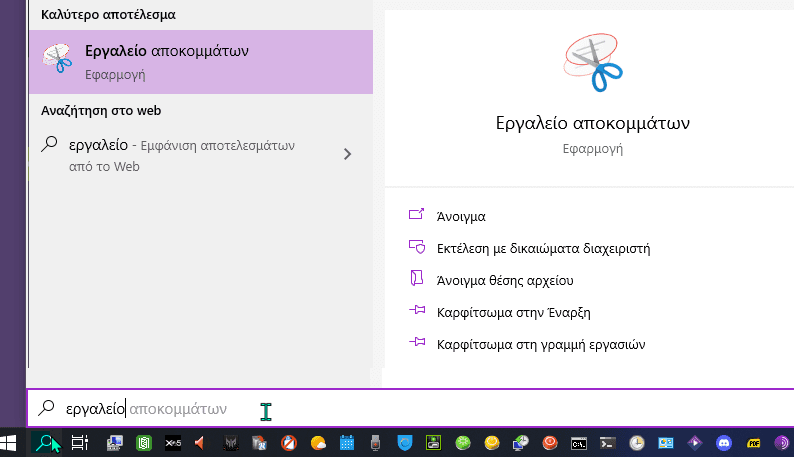The image size is (794, 457).
Task: Open the microphone recorder taskbar icon
Action: tap(375, 443)
